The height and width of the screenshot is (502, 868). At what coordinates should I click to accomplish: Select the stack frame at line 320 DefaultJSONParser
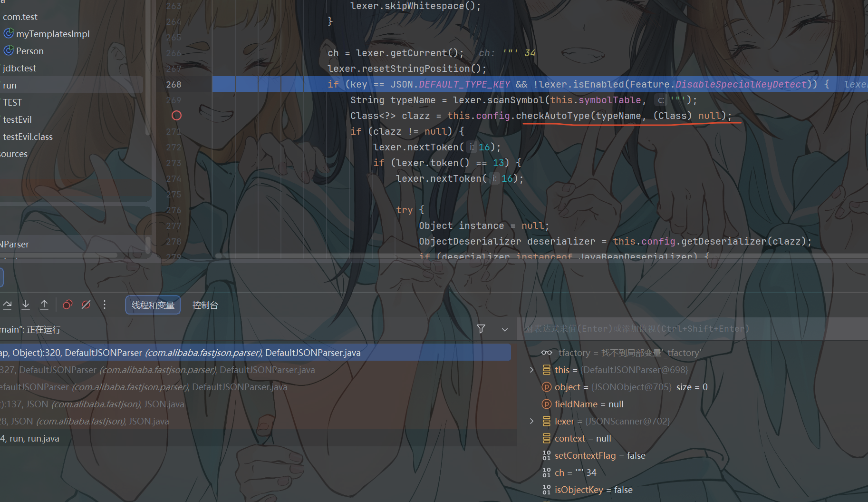click(255, 353)
